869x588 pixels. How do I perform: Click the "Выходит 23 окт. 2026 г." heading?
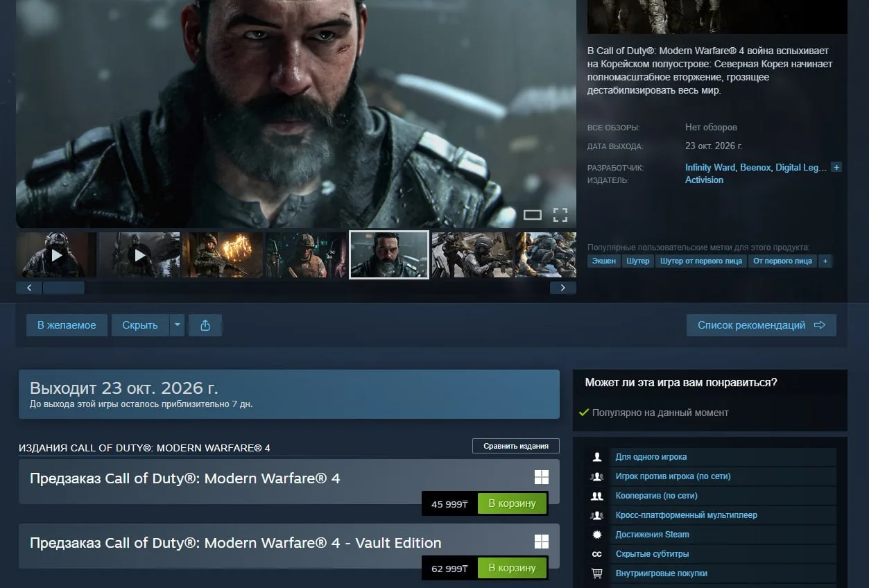click(x=123, y=388)
